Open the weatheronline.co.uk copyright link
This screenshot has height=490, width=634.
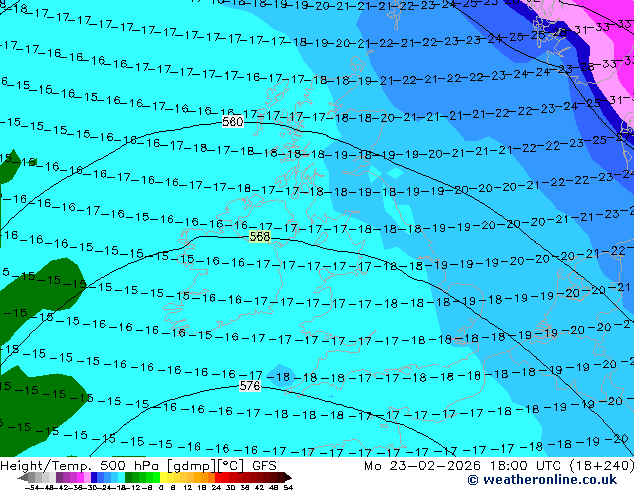coord(542,480)
